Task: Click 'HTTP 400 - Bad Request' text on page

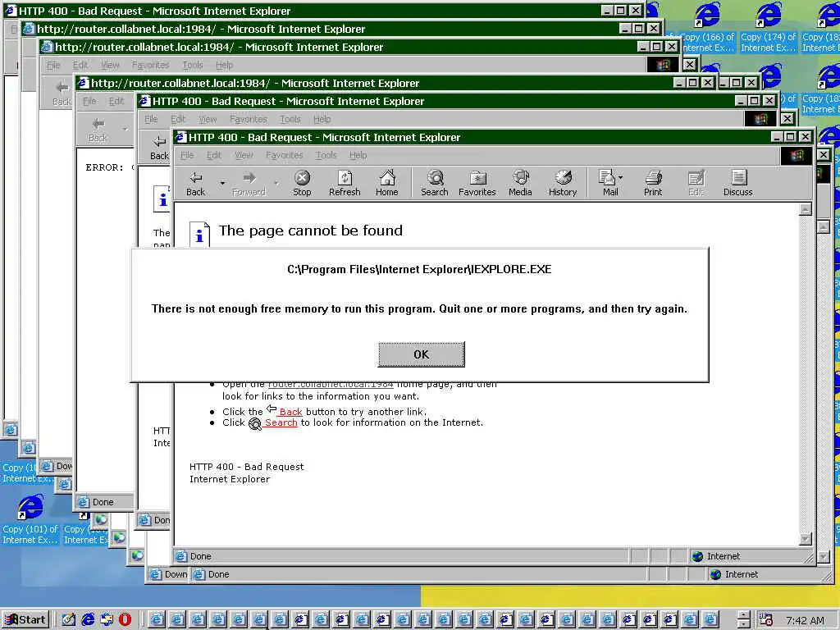Action: (246, 467)
